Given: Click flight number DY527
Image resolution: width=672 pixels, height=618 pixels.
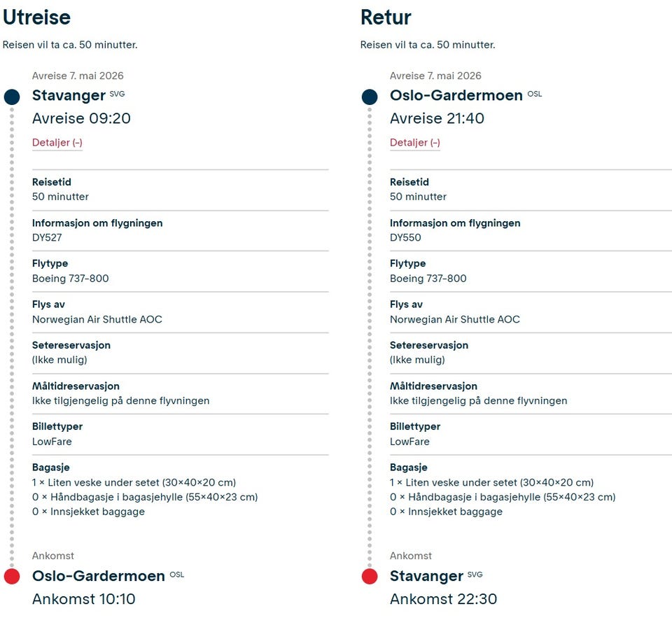Looking at the screenshot, I should tap(47, 237).
